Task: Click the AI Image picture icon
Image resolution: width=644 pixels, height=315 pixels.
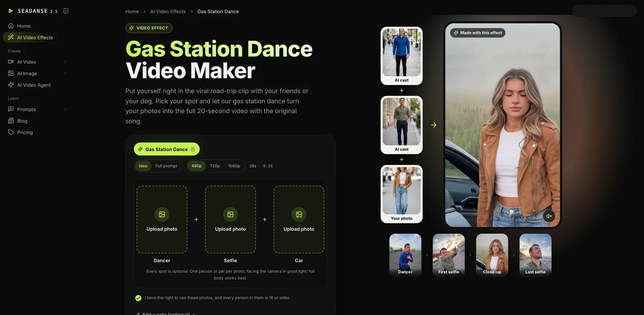Action: coord(11,73)
